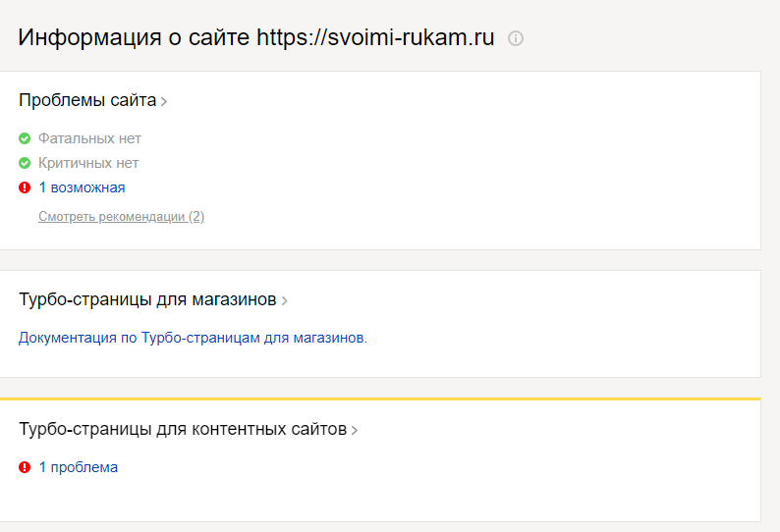
Task: Expand the Проблемы сайта section chevron
Action: tap(164, 101)
